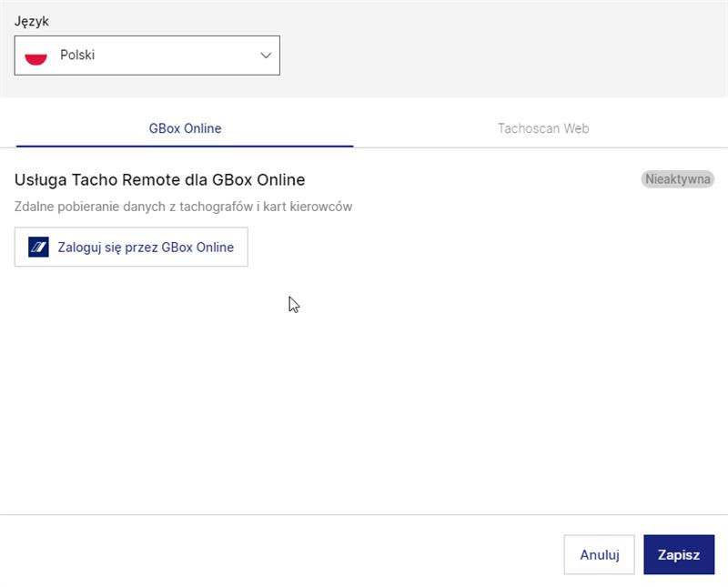The width and height of the screenshot is (728, 587).
Task: Click the Polish flag icon
Action: (35, 56)
